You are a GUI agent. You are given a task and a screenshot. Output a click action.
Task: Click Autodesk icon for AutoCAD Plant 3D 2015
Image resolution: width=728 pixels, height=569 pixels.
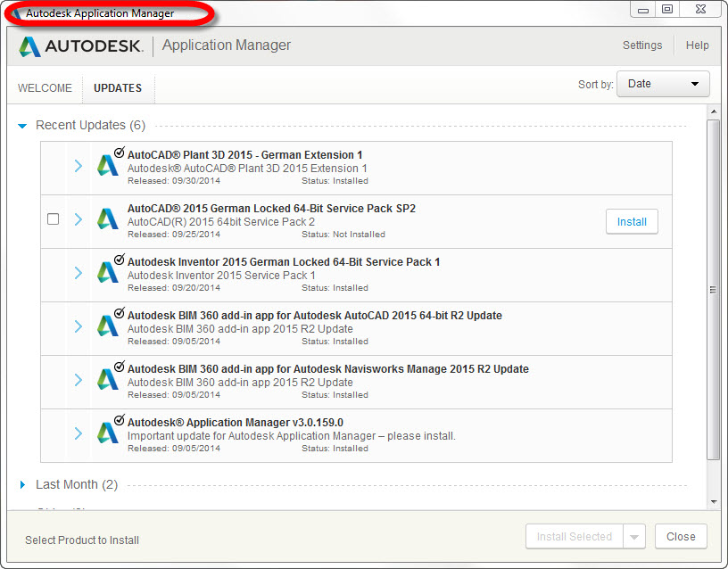[108, 165]
